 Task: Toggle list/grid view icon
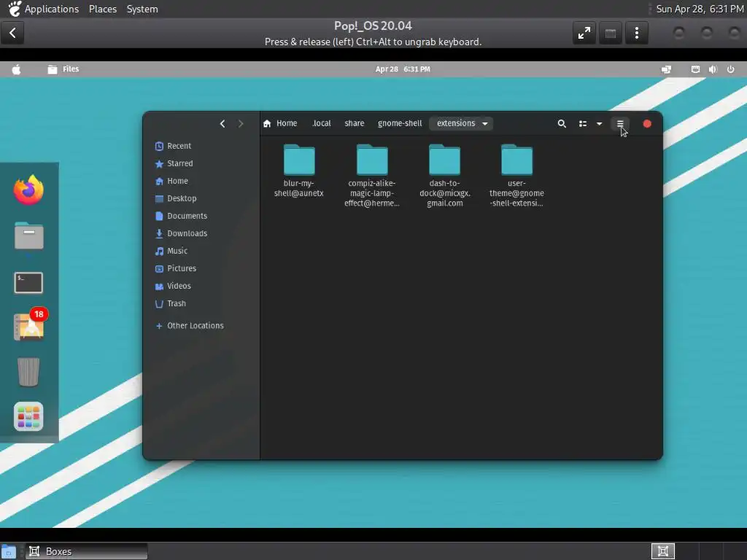[x=583, y=124]
